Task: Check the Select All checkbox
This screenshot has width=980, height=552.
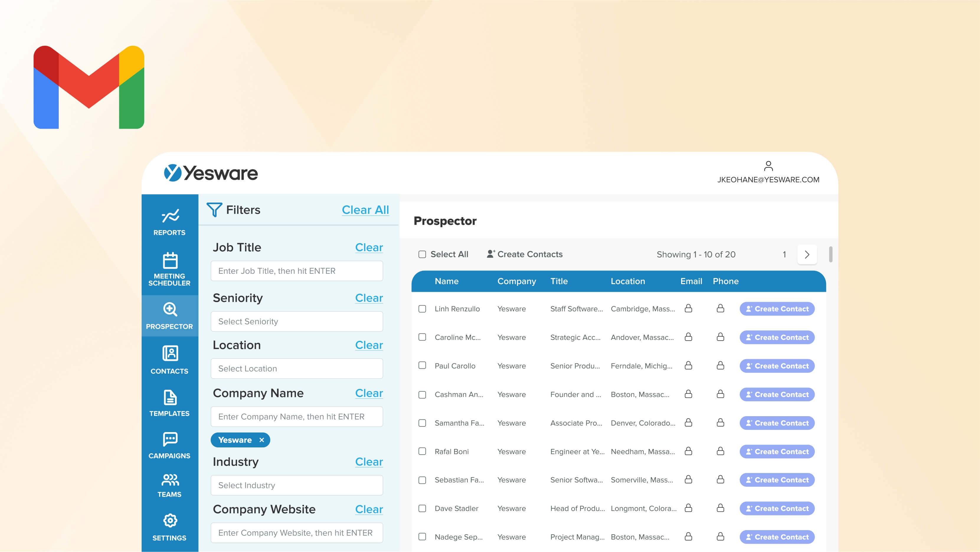Action: click(x=422, y=254)
